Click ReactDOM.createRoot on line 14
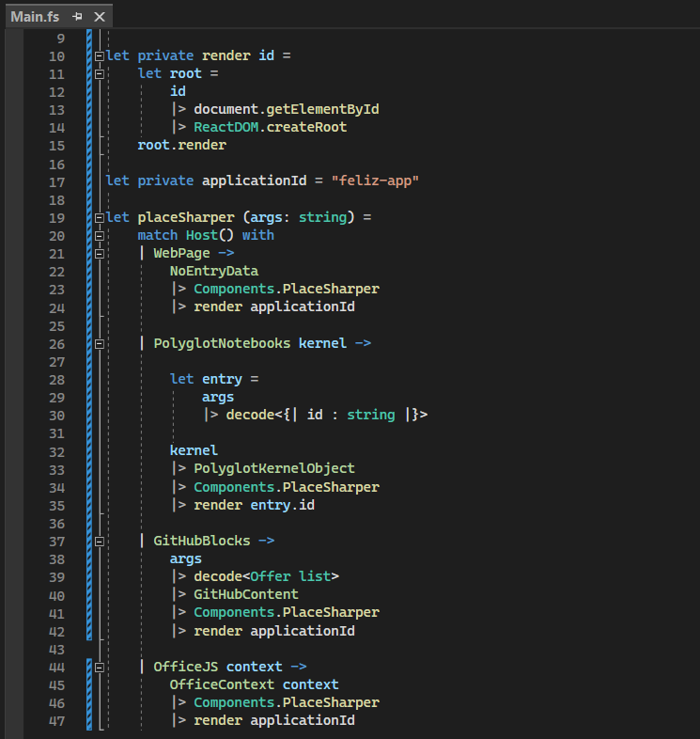This screenshot has height=739, width=700. click(271, 127)
